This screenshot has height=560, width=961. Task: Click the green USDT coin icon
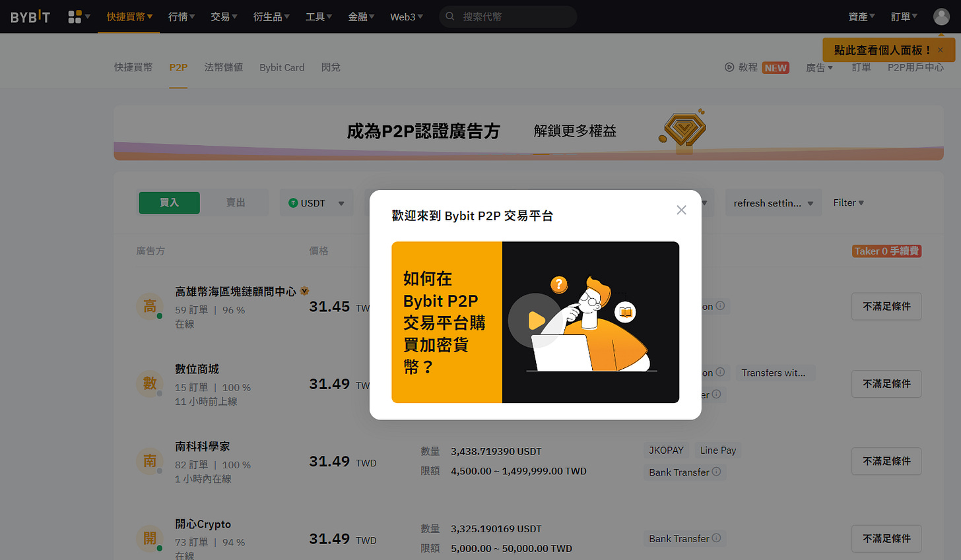[293, 203]
